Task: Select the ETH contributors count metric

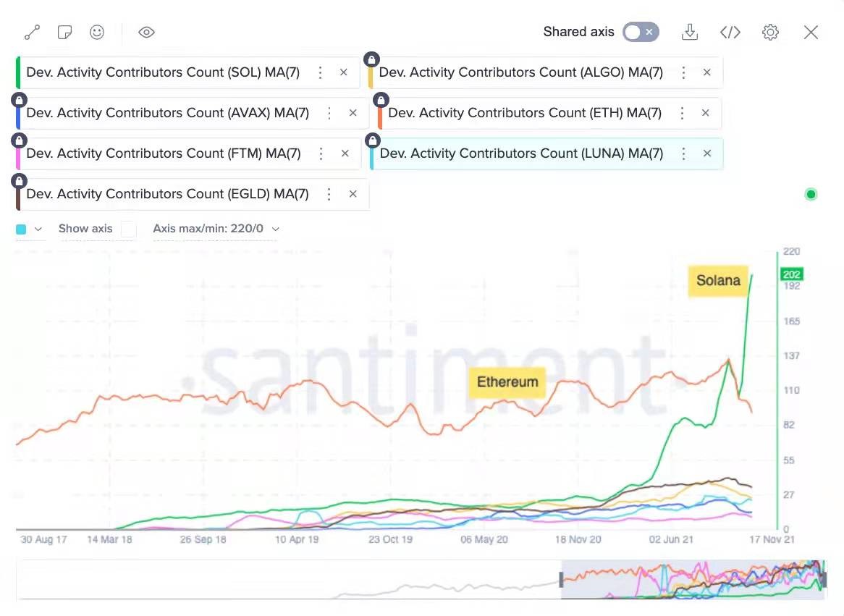Action: 524,113
